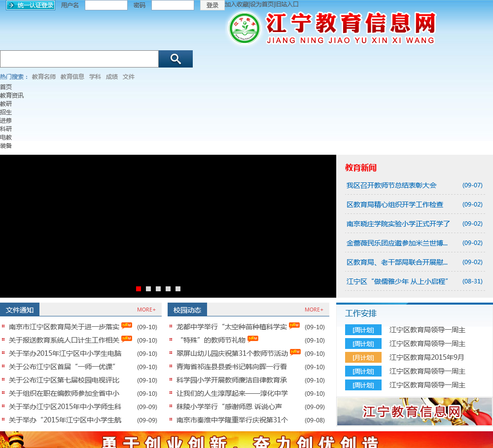Focus the 密码 input field

click(173, 5)
